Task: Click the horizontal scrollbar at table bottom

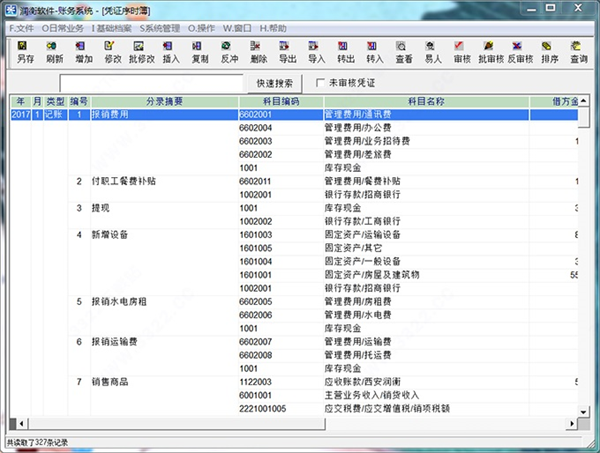Action: coord(300,422)
